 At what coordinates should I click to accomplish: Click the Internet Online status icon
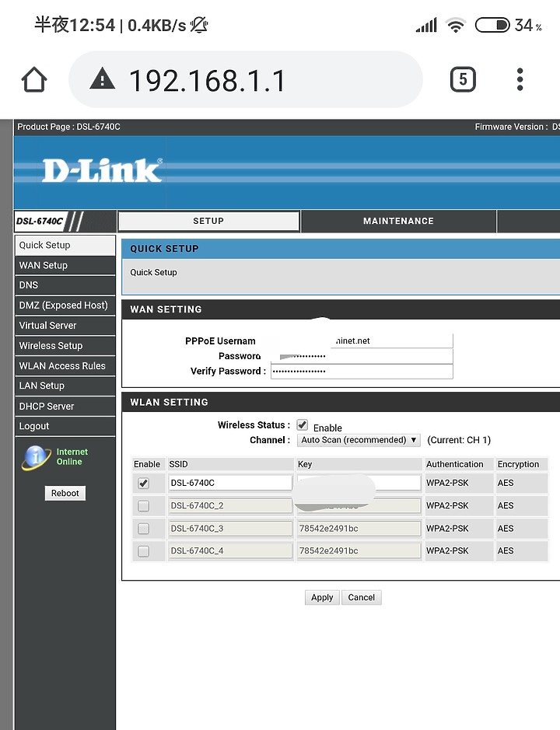pyautogui.click(x=36, y=457)
